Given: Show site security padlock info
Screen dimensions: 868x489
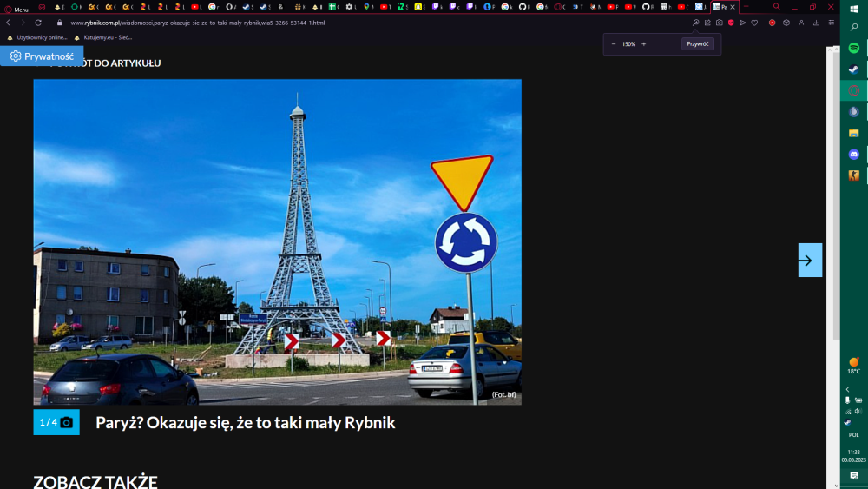Looking at the screenshot, I should (x=59, y=23).
